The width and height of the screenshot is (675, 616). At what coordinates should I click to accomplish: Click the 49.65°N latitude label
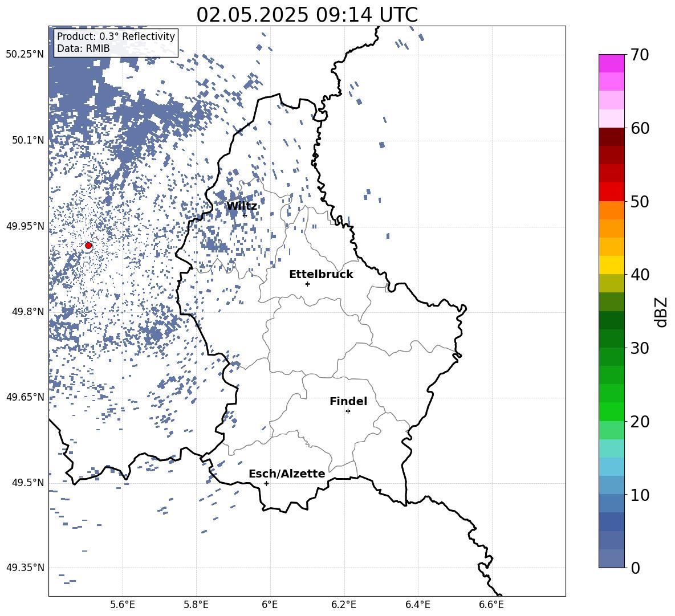[x=25, y=397]
